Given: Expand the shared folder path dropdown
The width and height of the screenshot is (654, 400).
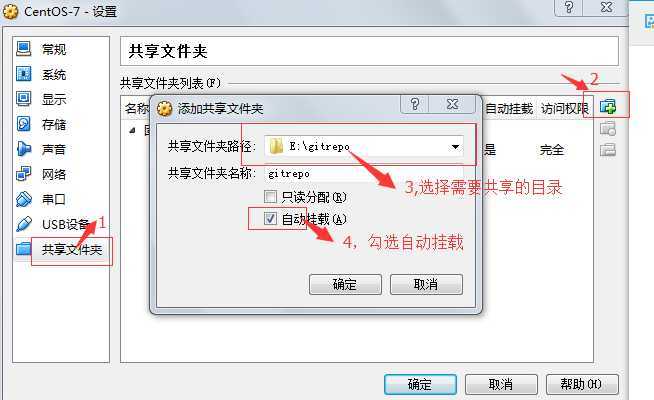Looking at the screenshot, I should click(x=455, y=146).
